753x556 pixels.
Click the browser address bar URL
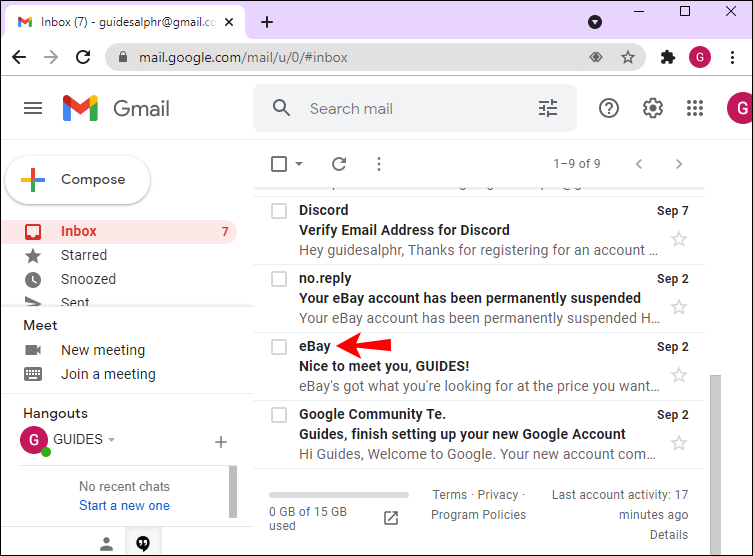tap(243, 58)
